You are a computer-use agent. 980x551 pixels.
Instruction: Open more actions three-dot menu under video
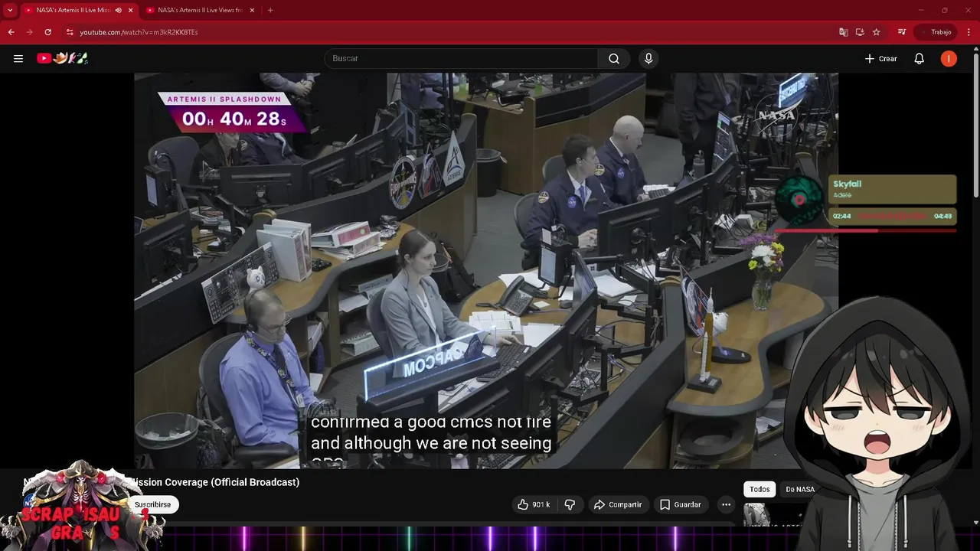(x=726, y=504)
